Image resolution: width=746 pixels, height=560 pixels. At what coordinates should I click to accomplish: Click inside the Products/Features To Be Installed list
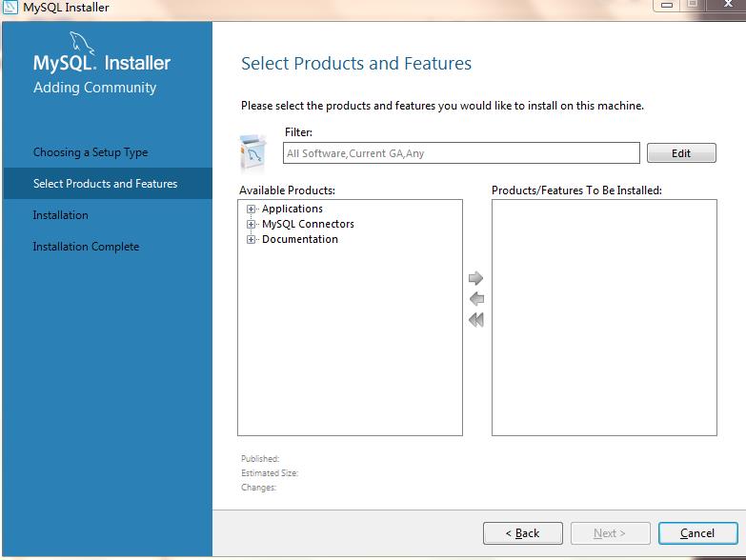click(604, 317)
